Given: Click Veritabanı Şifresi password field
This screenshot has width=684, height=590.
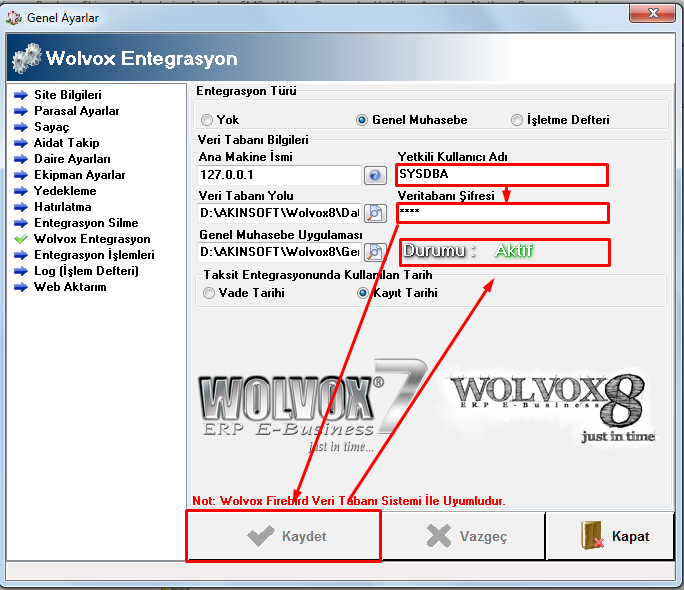Looking at the screenshot, I should [503, 213].
